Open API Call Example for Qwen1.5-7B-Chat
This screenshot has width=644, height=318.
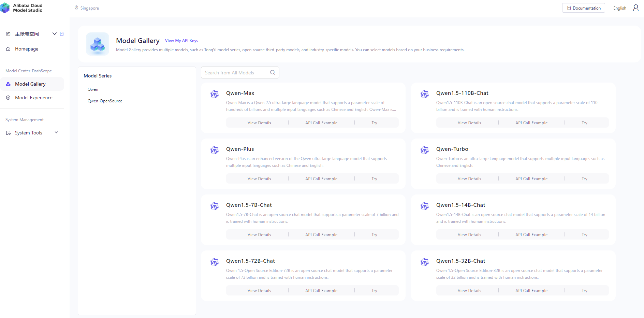point(321,235)
